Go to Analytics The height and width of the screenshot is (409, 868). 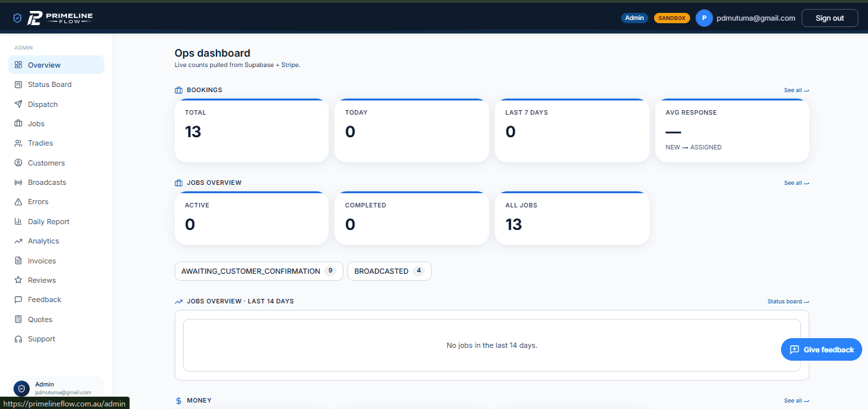56,241
